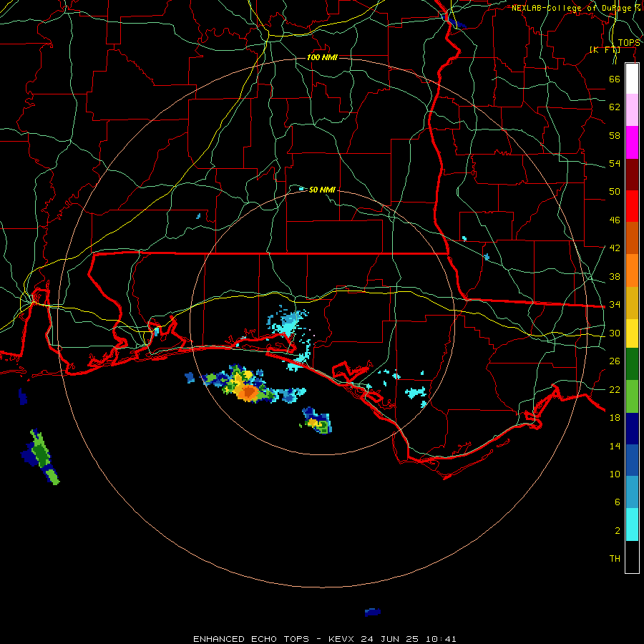Click the legend value "54"
This screenshot has width=644, height=644.
point(615,163)
